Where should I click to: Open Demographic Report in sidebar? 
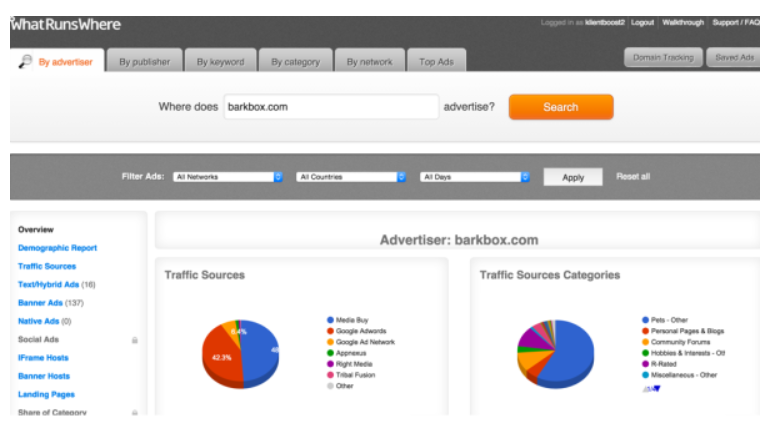tap(57, 248)
